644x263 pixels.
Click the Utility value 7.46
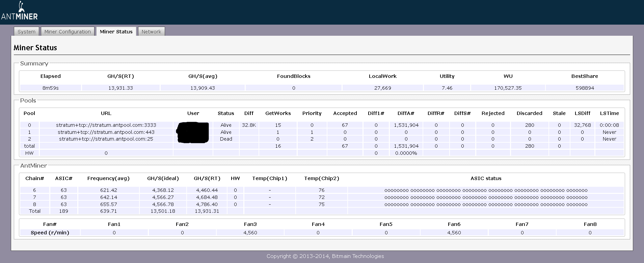click(447, 88)
